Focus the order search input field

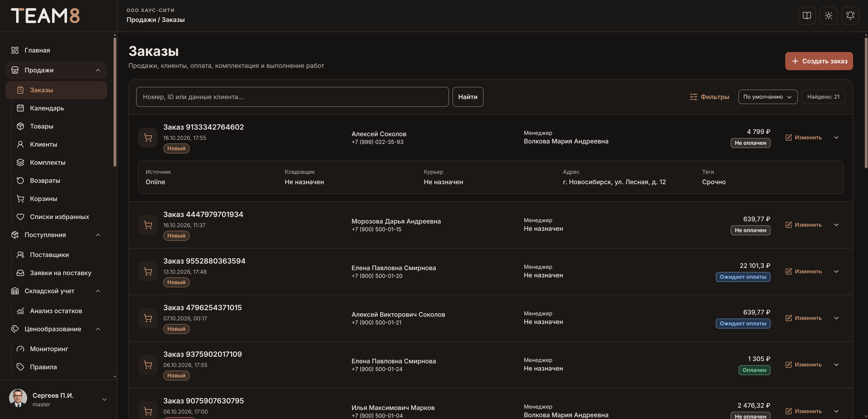click(292, 97)
